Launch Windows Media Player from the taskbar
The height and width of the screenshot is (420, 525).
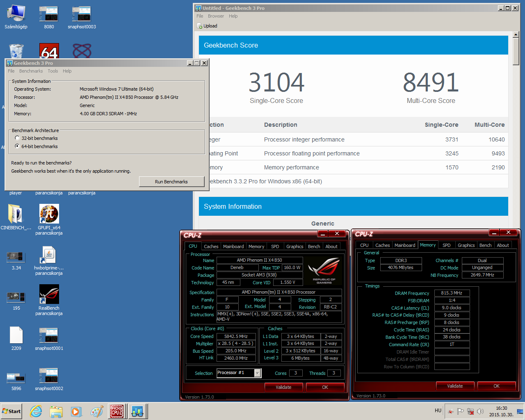[x=76, y=411]
